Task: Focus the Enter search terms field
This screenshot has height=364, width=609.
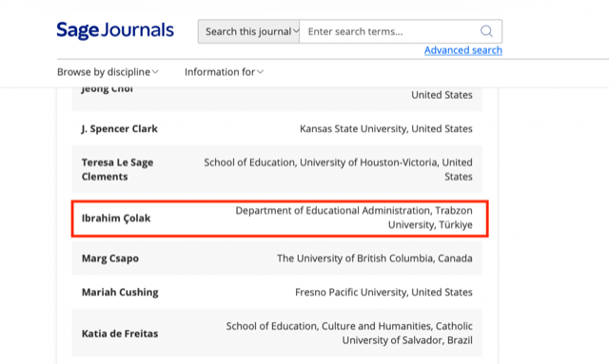Action: [388, 31]
